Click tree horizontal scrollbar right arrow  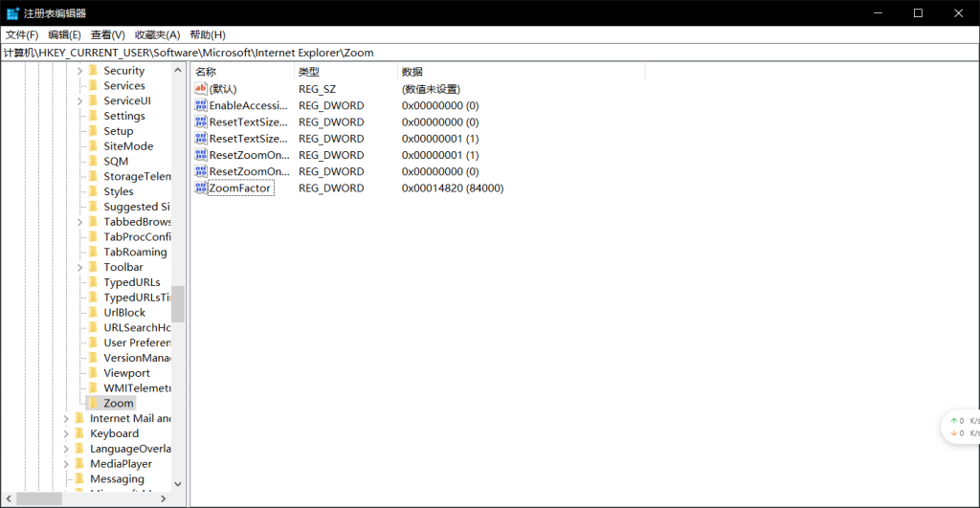163,498
